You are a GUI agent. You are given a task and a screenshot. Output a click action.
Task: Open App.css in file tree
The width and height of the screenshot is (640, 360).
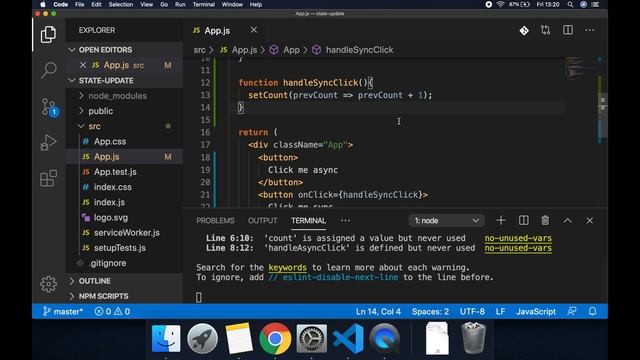pos(110,142)
